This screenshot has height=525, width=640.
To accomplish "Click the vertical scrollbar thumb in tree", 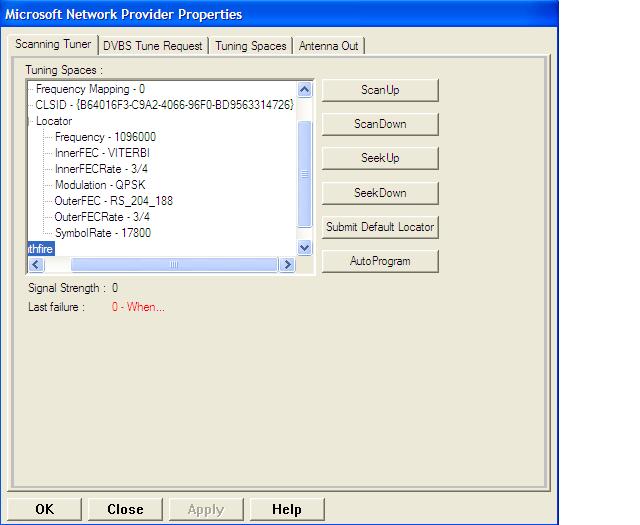I will pos(304,174).
